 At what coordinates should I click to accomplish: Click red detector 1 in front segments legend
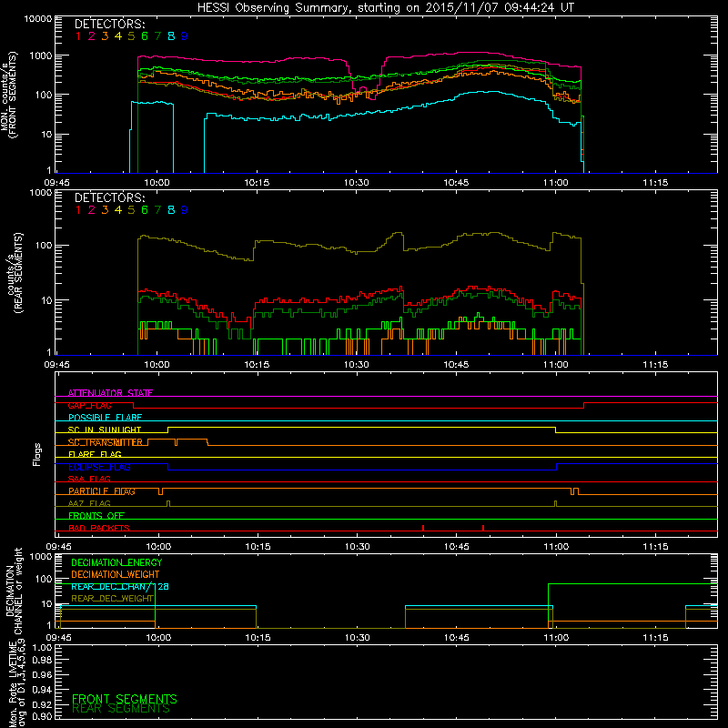78,36
